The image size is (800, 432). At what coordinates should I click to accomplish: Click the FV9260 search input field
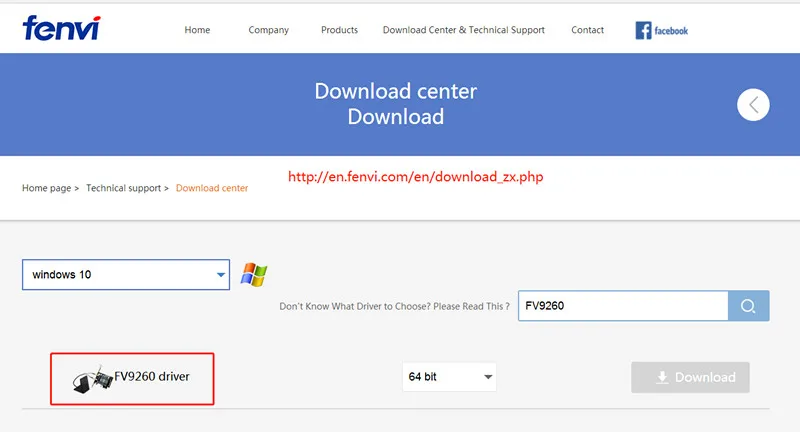click(x=623, y=306)
